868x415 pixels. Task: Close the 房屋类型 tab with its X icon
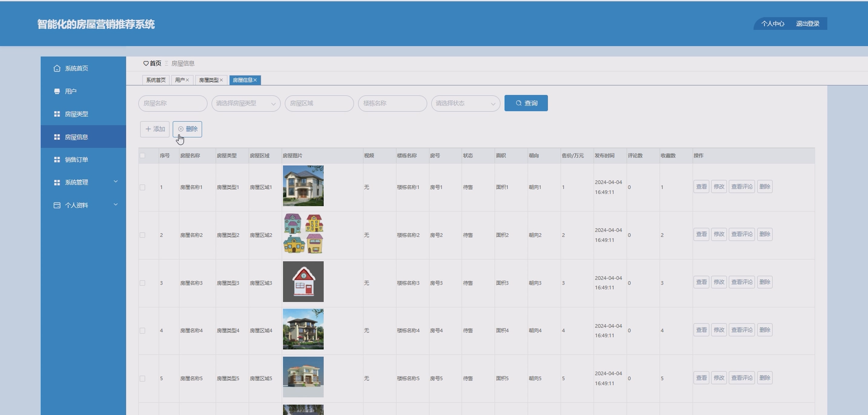(221, 80)
